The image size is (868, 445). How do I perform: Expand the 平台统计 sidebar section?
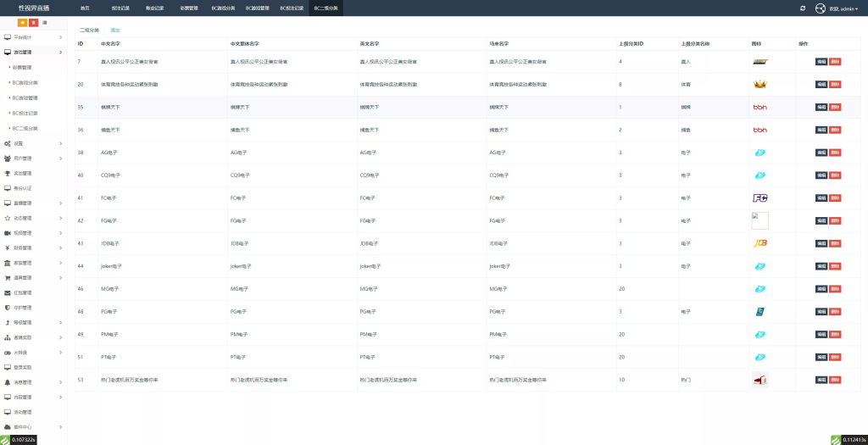(32, 37)
